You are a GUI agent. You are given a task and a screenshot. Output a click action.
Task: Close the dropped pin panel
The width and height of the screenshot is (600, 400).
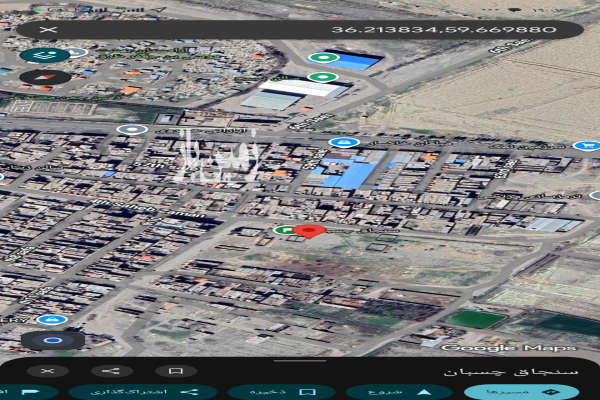click(47, 371)
